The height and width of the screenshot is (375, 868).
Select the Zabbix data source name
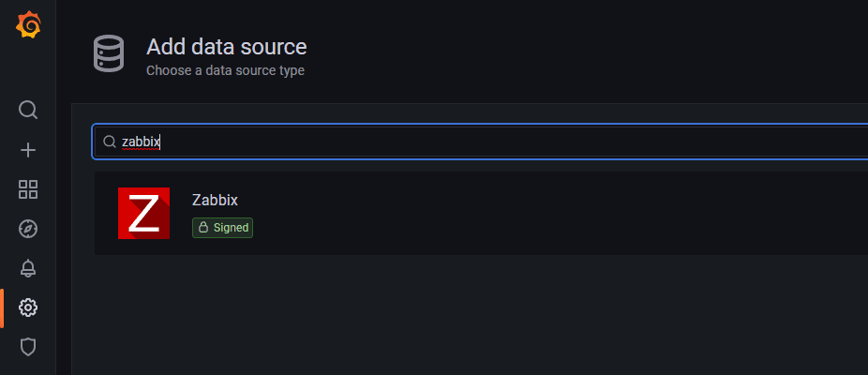pos(215,200)
